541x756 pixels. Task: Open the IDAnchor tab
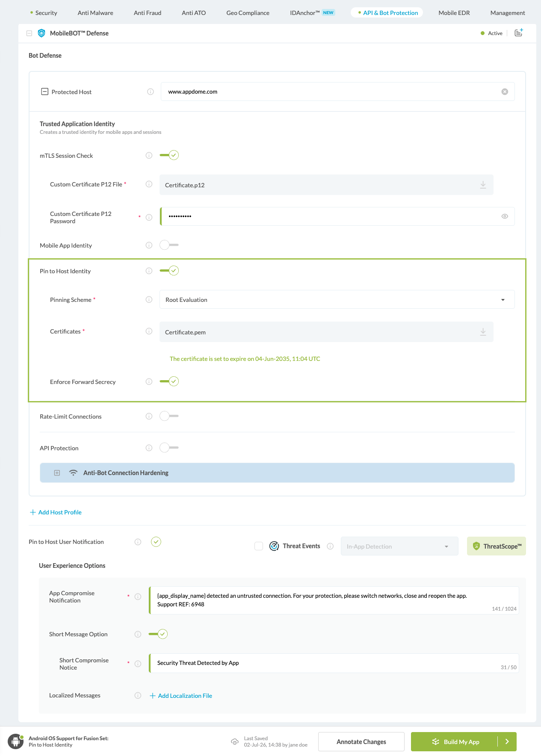[x=312, y=13]
